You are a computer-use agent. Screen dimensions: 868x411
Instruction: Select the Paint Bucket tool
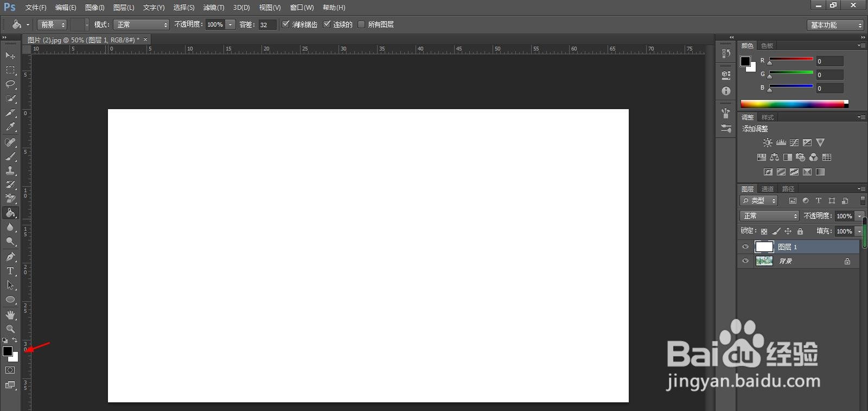point(10,213)
